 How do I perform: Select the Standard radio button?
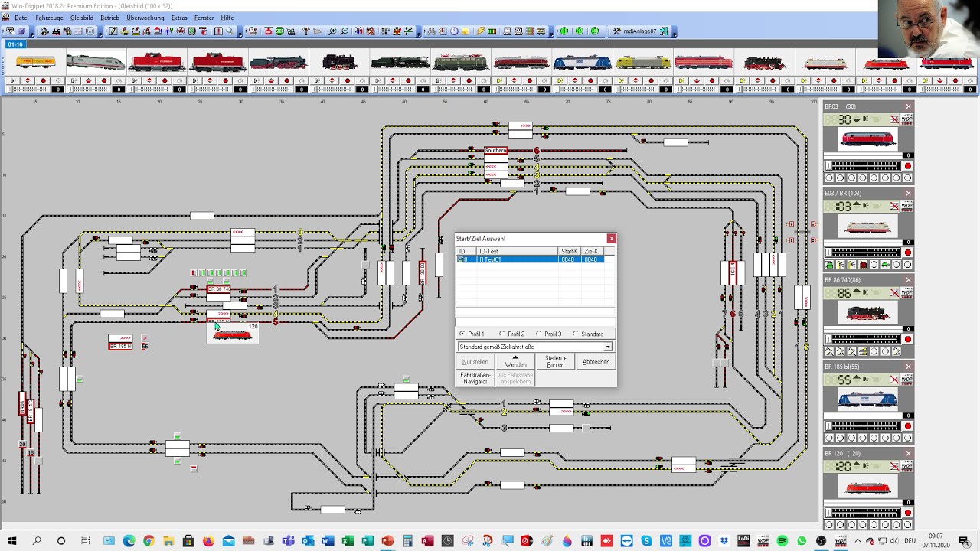(576, 334)
